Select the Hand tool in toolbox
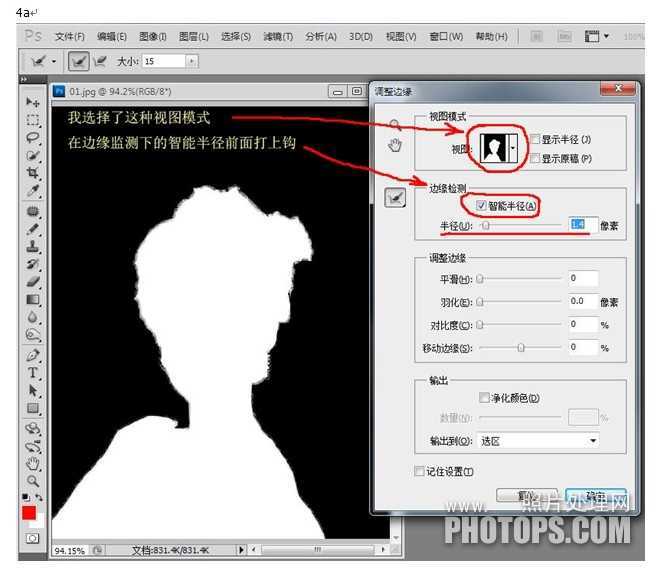The width and height of the screenshot is (659, 575). click(x=33, y=464)
